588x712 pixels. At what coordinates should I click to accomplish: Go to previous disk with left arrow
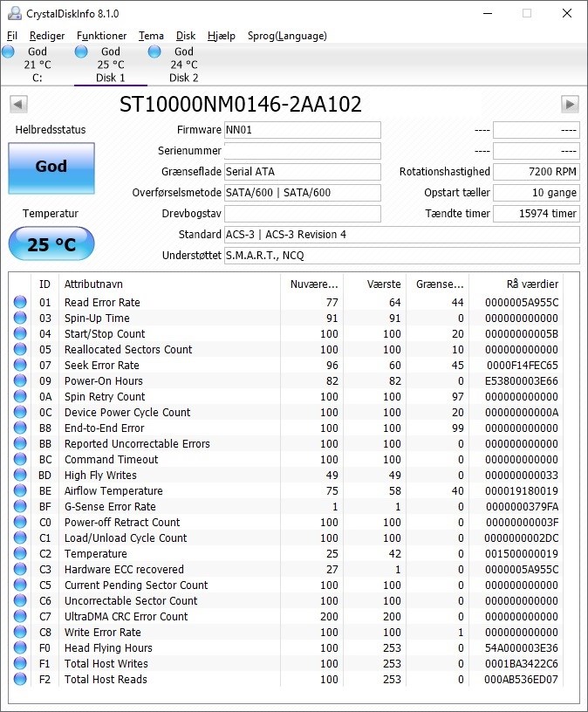[18, 104]
